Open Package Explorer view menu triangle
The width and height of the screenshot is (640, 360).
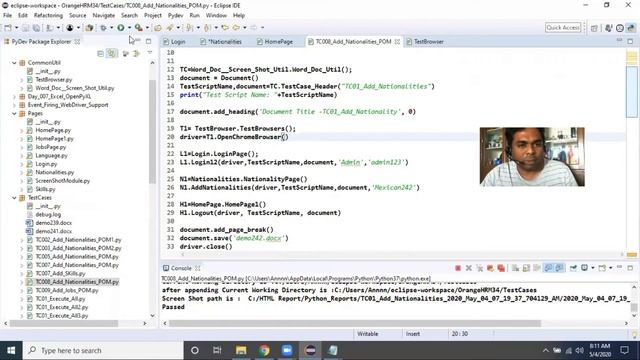(150, 53)
